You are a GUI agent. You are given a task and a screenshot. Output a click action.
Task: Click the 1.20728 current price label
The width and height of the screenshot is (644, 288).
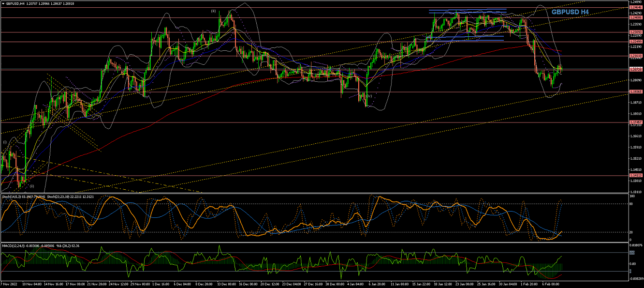click(x=636, y=70)
